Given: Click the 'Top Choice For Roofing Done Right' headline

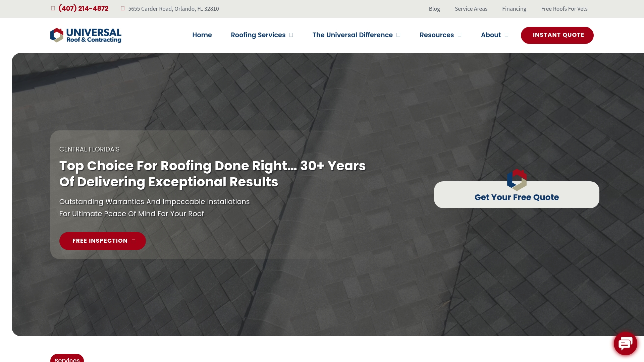Looking at the screenshot, I should (213, 174).
